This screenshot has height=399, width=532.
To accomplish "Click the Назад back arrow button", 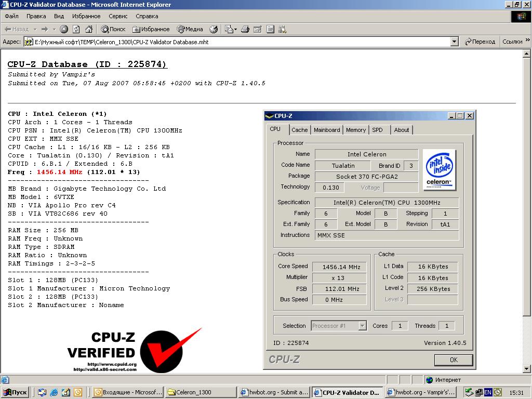I will click(17, 29).
